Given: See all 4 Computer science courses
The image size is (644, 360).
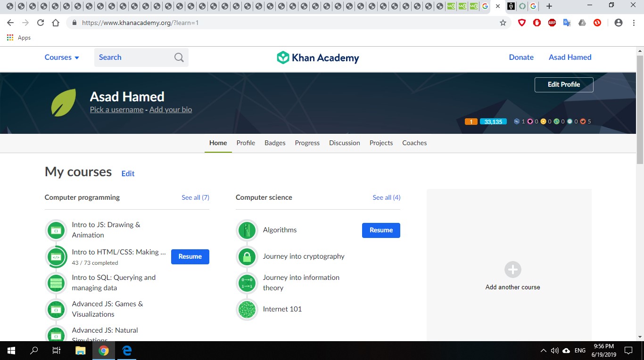Looking at the screenshot, I should tap(386, 197).
